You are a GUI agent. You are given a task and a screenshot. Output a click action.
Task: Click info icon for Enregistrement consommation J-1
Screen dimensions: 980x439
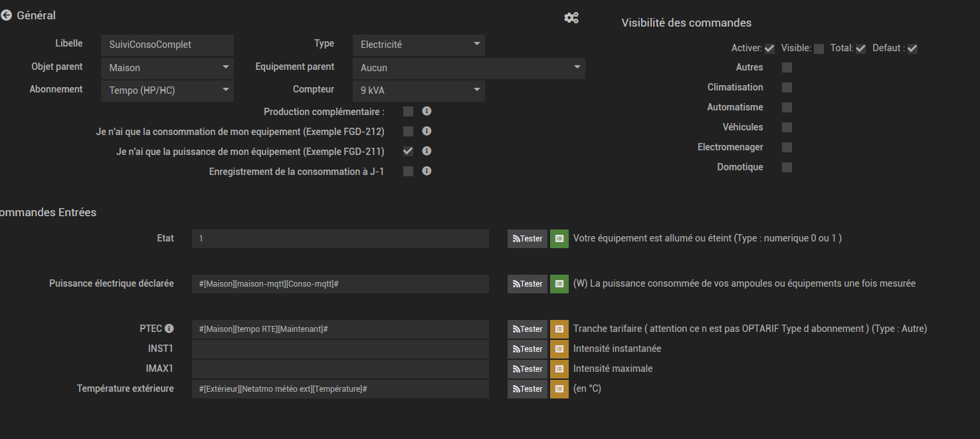(427, 171)
